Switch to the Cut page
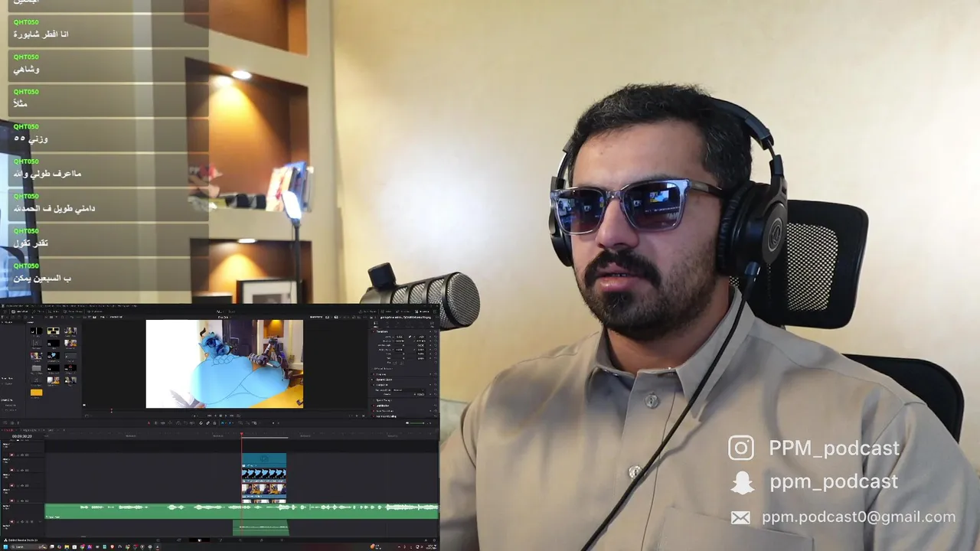Viewport: 980px width, 551px height. coord(178,540)
